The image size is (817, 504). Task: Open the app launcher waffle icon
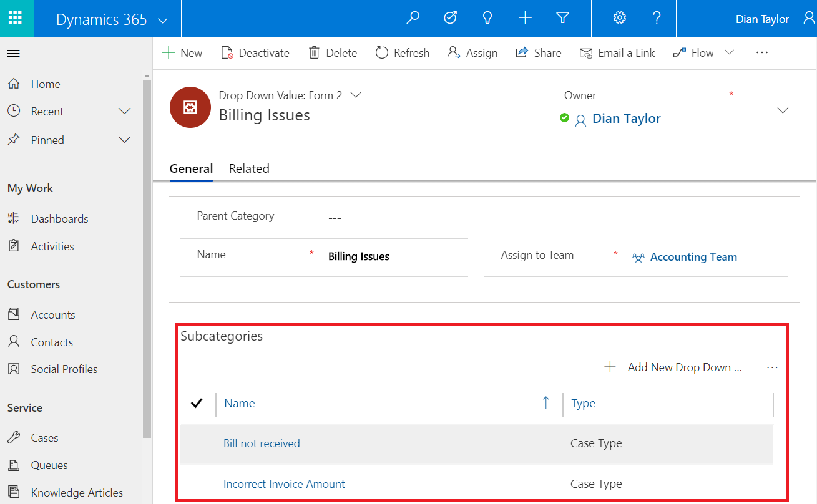16,18
